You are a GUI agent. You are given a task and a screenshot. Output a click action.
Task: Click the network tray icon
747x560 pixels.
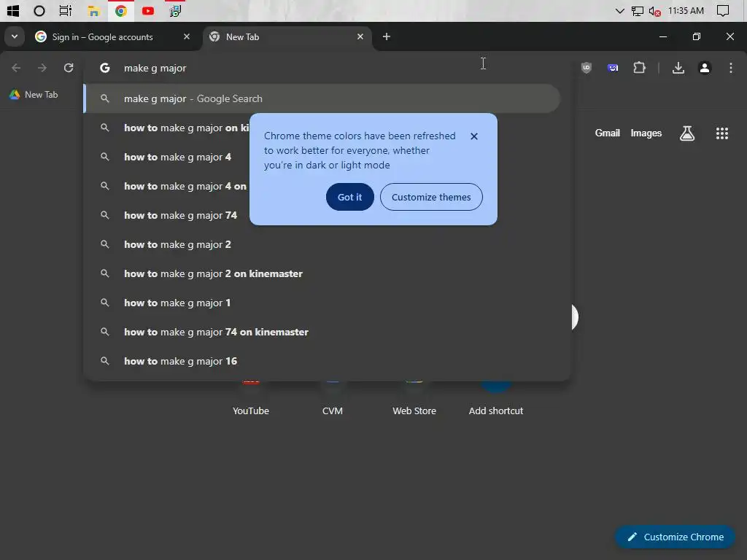point(637,11)
